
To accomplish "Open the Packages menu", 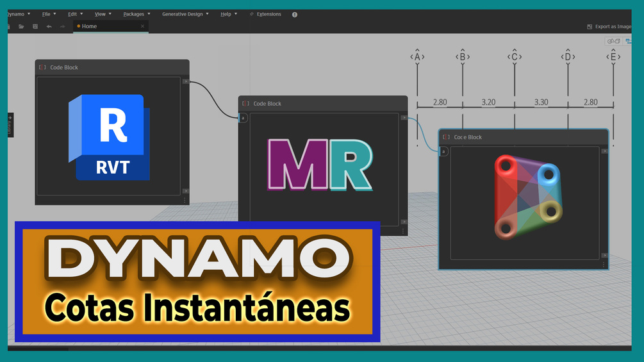I will (x=136, y=14).
